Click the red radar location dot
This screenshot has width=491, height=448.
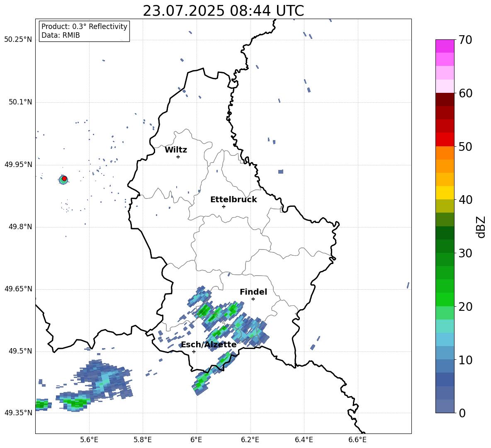point(64,179)
